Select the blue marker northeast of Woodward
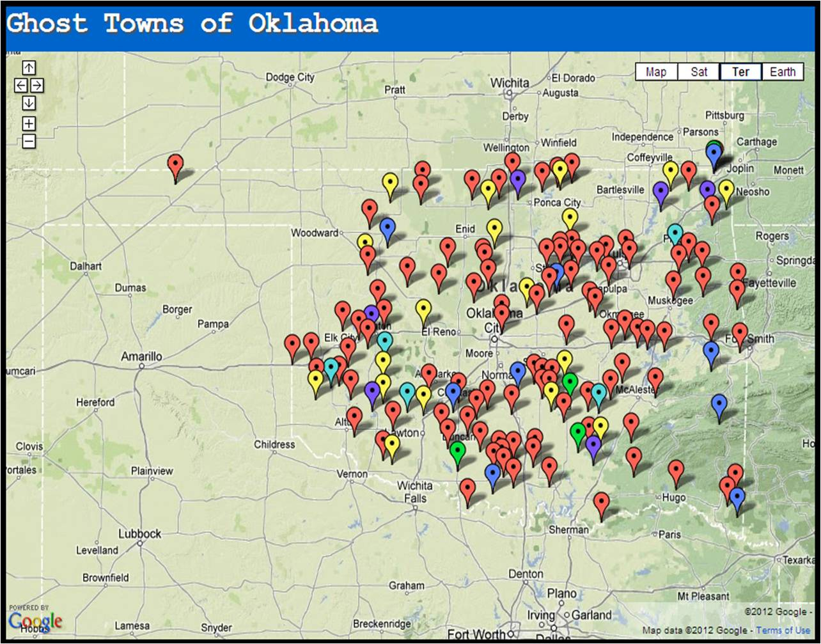821x644 pixels. pos(387,228)
